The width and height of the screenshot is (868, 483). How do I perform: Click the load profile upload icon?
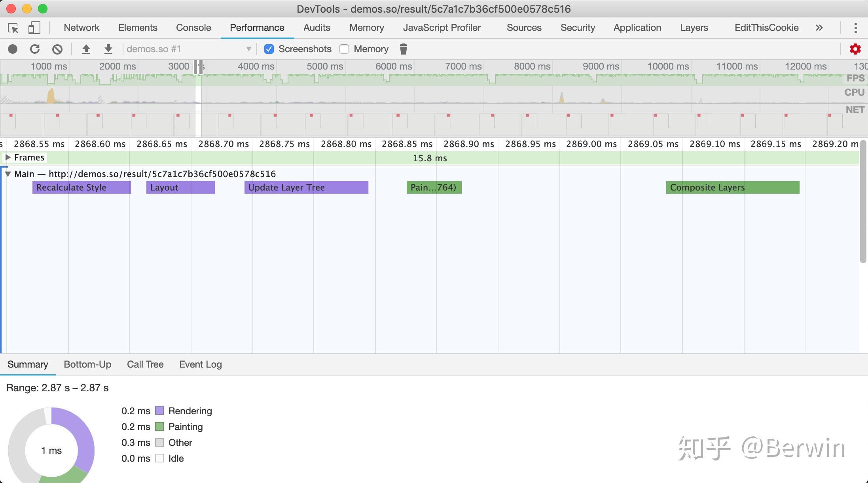tap(86, 49)
